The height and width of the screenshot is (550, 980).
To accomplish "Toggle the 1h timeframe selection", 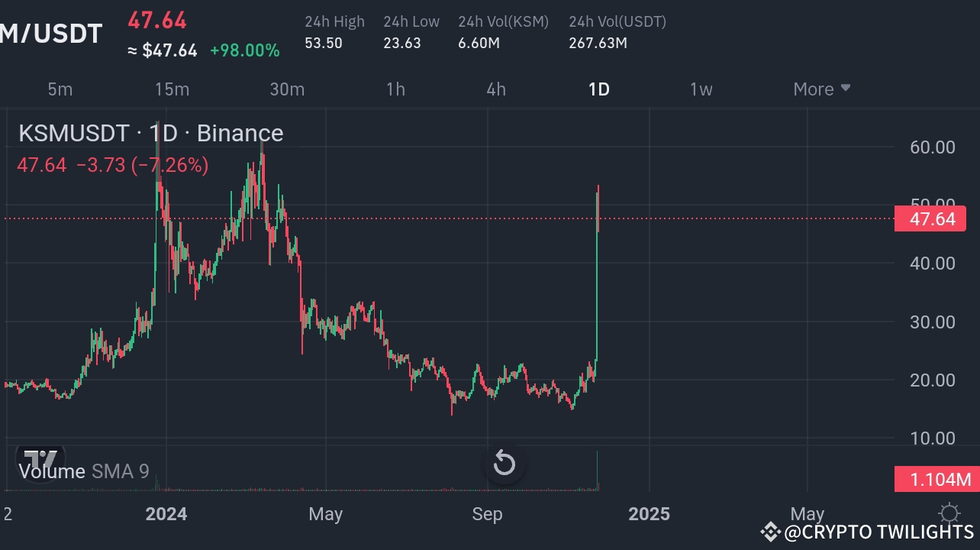I will 395,89.
